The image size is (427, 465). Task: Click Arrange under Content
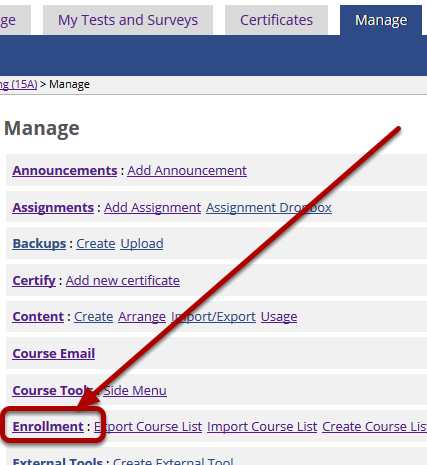142,316
